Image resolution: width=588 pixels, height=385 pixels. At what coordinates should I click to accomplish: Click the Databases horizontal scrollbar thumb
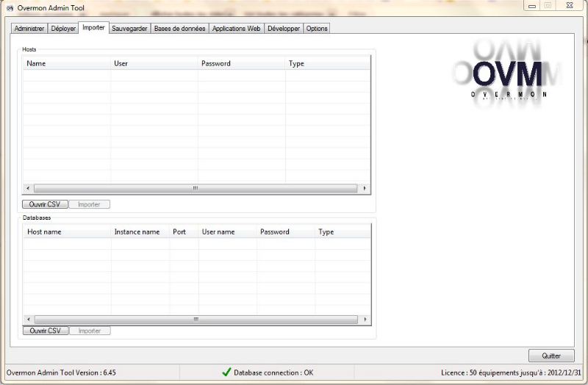click(x=196, y=320)
